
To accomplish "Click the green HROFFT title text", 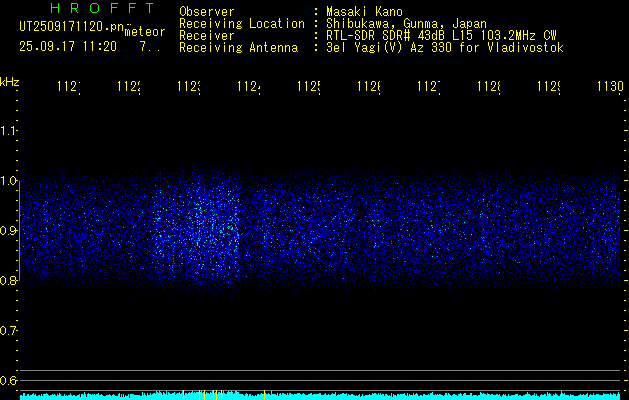I will click(x=102, y=8).
